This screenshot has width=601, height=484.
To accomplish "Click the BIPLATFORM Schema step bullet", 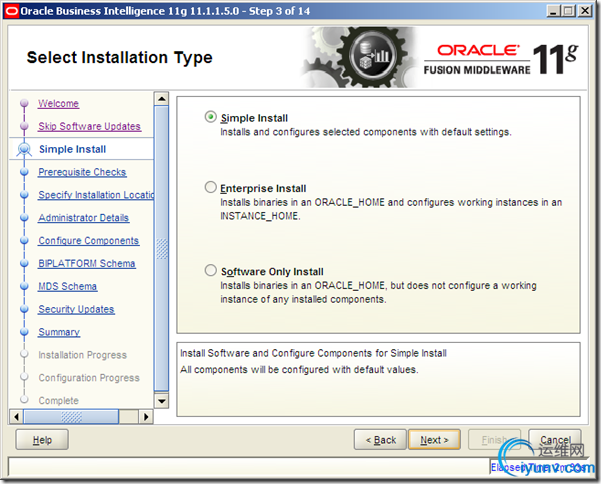I will [25, 263].
